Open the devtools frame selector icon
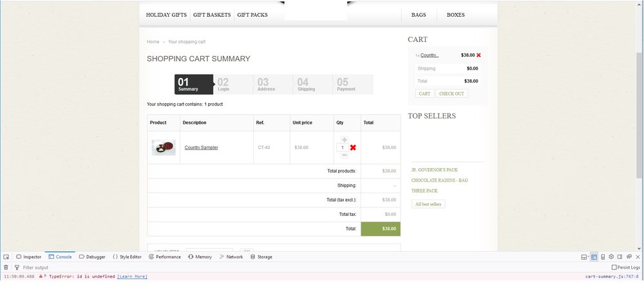Viewport: 644px width, 297px height. coord(584,257)
